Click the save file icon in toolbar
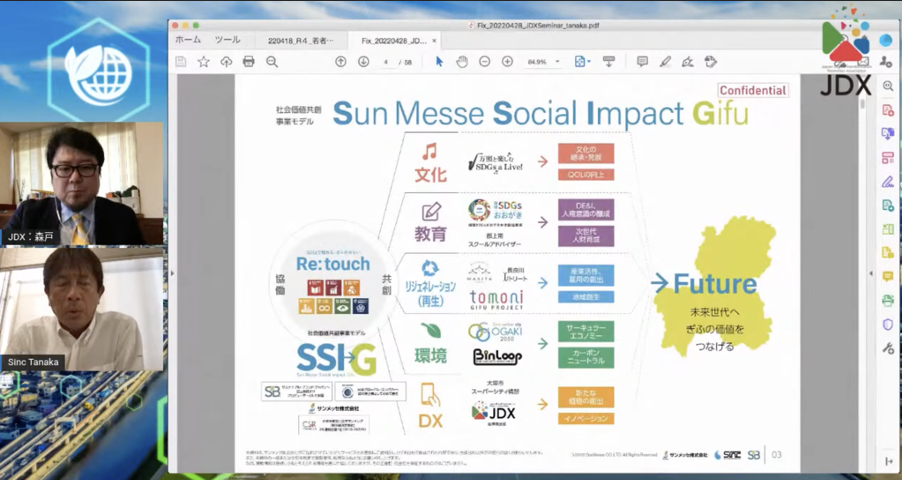Viewport: 902px width, 480px height. click(x=181, y=62)
